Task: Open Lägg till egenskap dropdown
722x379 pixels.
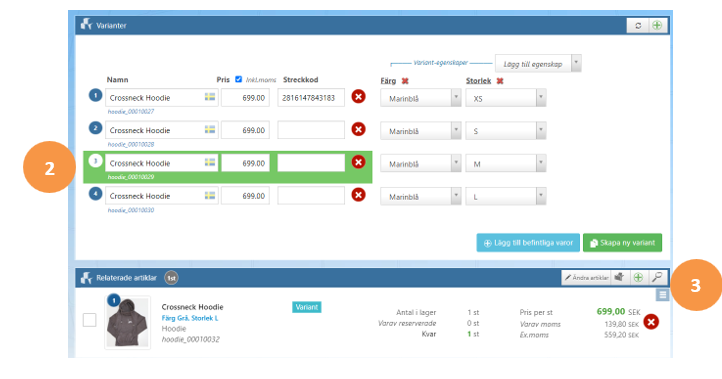Action: (538, 64)
